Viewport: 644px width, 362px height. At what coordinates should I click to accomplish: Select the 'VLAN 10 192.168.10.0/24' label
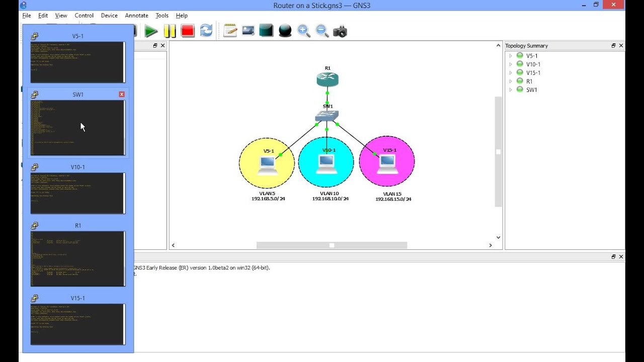point(330,196)
